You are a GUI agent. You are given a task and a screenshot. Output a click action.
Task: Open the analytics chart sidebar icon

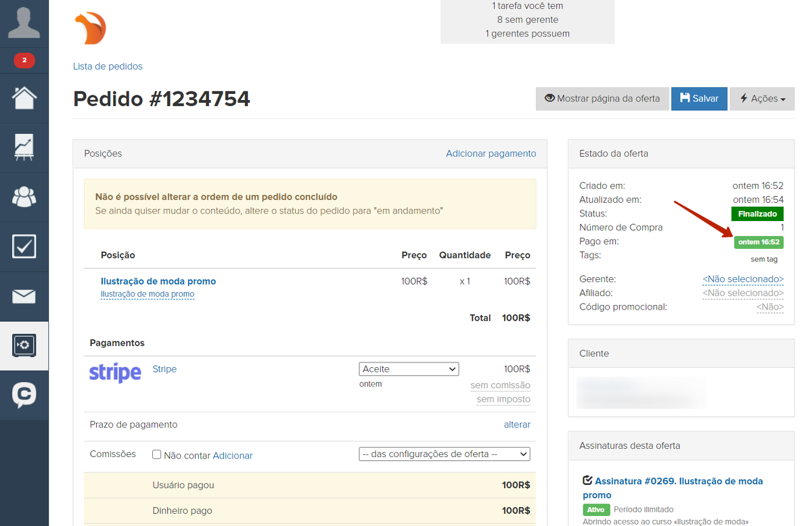point(24,147)
